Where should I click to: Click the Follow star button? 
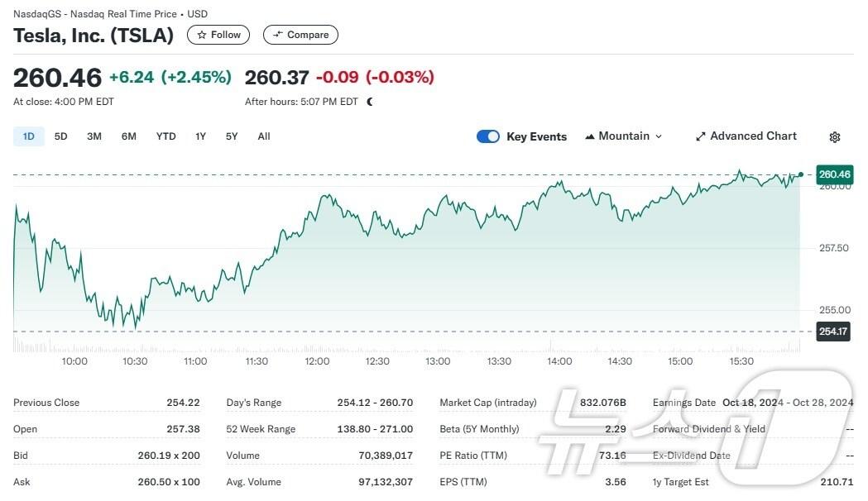[218, 35]
